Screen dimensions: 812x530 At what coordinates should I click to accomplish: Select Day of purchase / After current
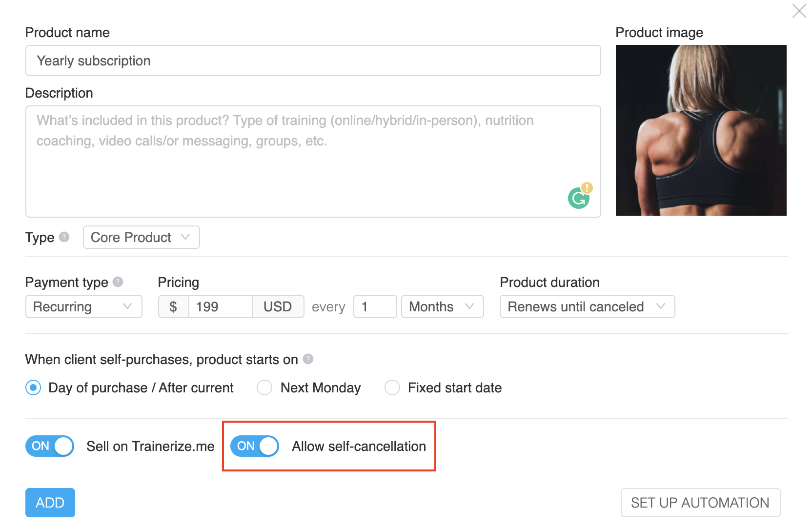click(33, 388)
